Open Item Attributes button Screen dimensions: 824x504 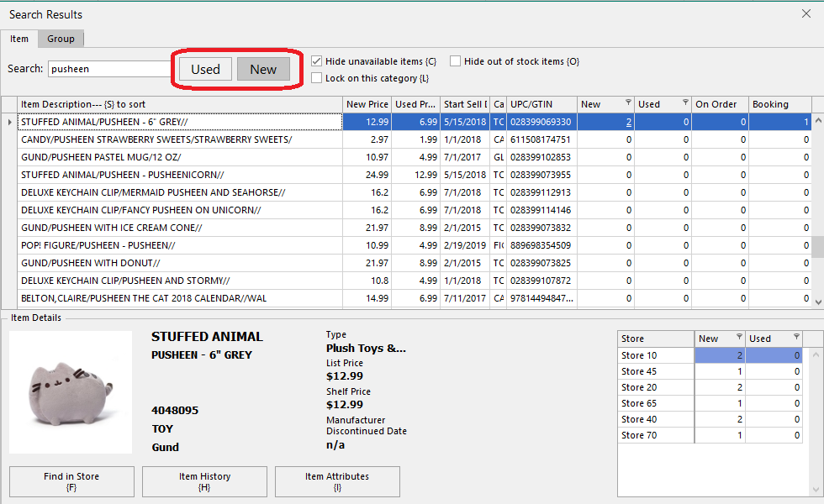[337, 481]
